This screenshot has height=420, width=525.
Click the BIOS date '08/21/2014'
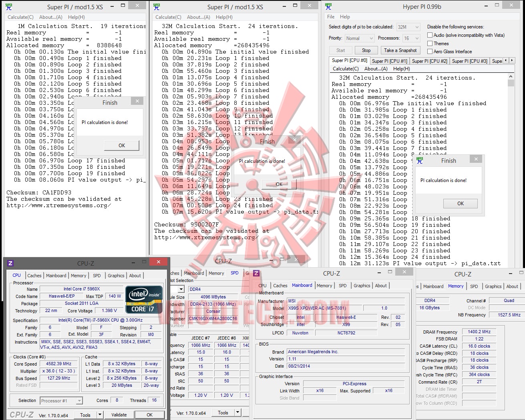click(x=346, y=366)
